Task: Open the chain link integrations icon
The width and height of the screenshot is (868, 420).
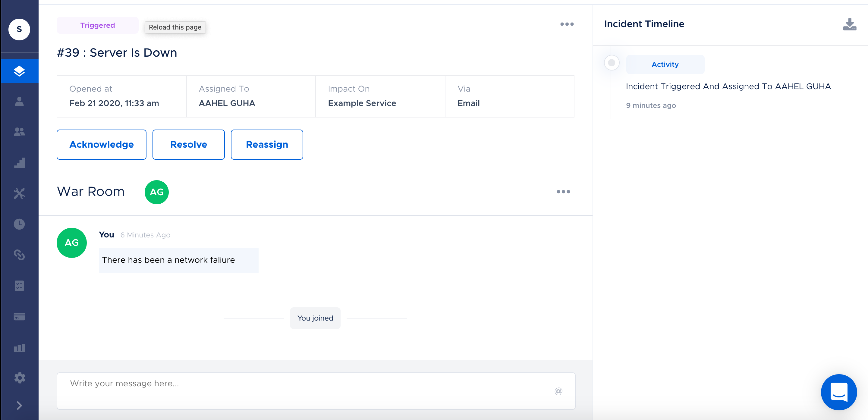Action: [x=19, y=255]
